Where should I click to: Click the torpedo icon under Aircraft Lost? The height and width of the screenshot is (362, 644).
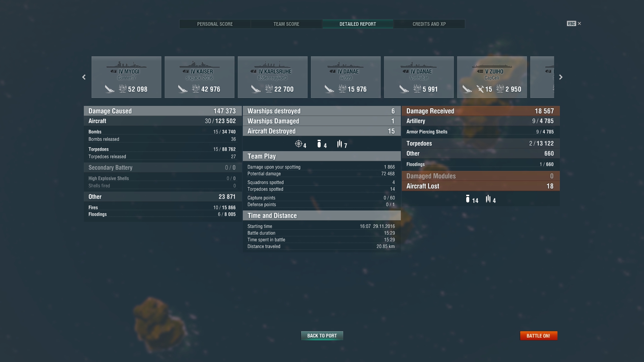488,199
